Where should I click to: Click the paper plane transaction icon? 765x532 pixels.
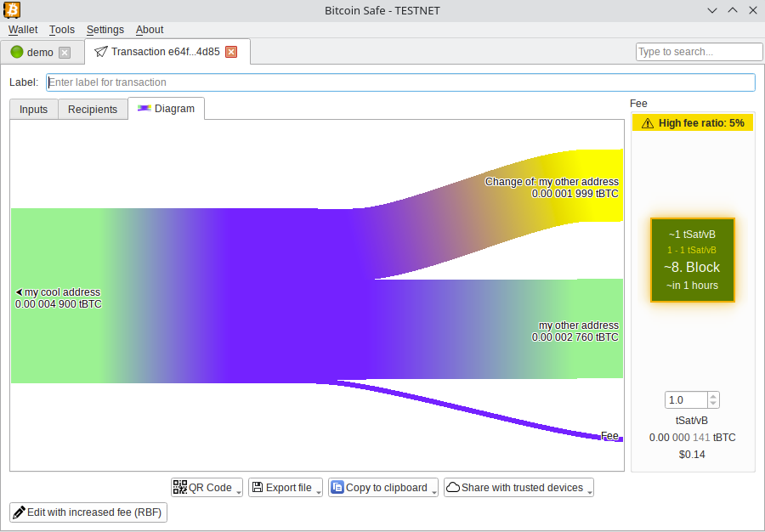point(100,51)
